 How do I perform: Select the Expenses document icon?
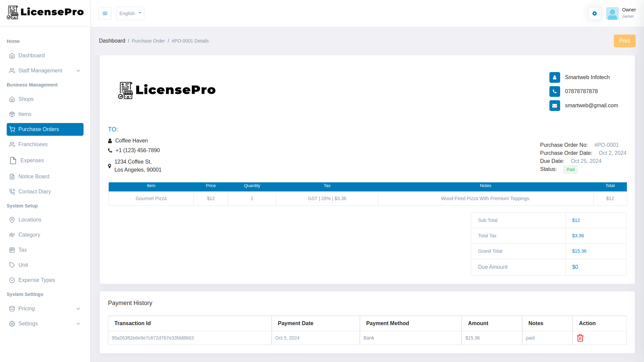coord(13,160)
